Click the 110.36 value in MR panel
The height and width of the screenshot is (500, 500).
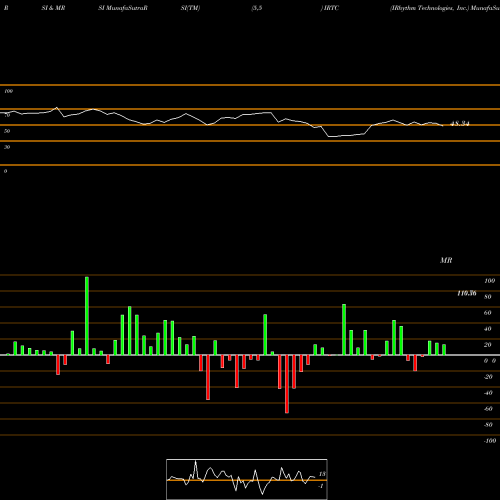click(x=467, y=293)
